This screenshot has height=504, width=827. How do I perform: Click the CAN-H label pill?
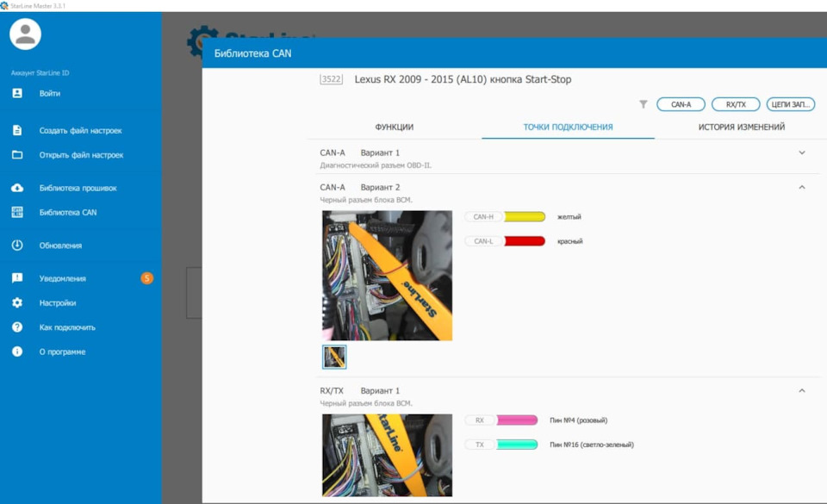click(483, 217)
